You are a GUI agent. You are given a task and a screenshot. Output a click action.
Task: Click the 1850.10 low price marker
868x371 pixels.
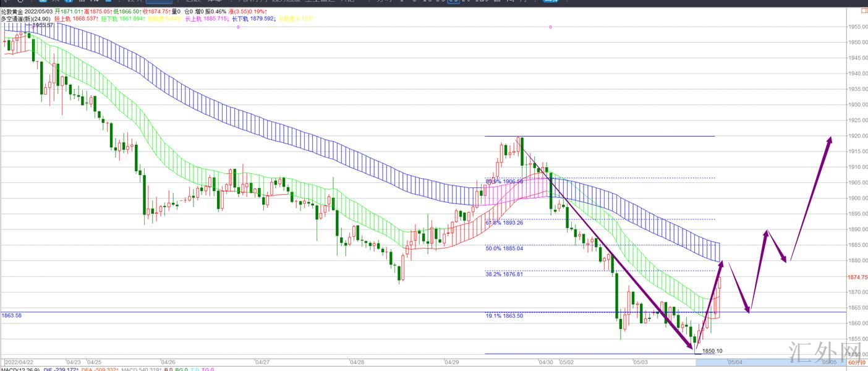[712, 351]
